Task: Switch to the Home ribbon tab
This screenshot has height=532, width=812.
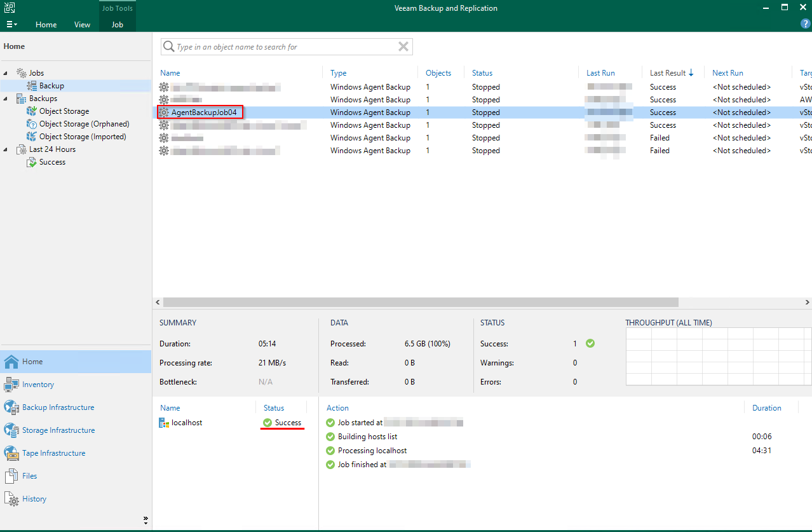Action: [x=46, y=25]
